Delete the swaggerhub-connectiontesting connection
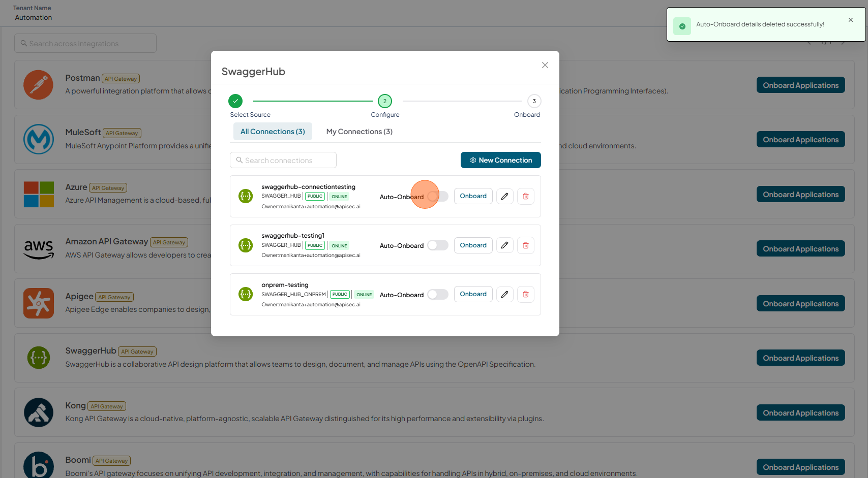 click(x=526, y=196)
